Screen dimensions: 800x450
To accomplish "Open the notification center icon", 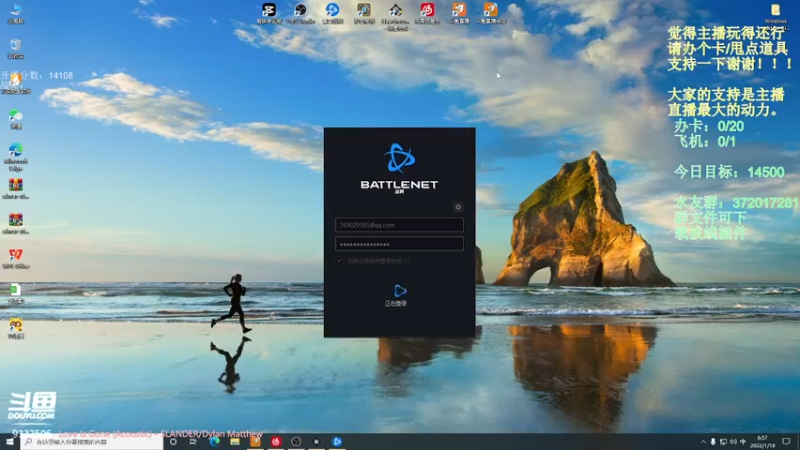I will point(786,442).
